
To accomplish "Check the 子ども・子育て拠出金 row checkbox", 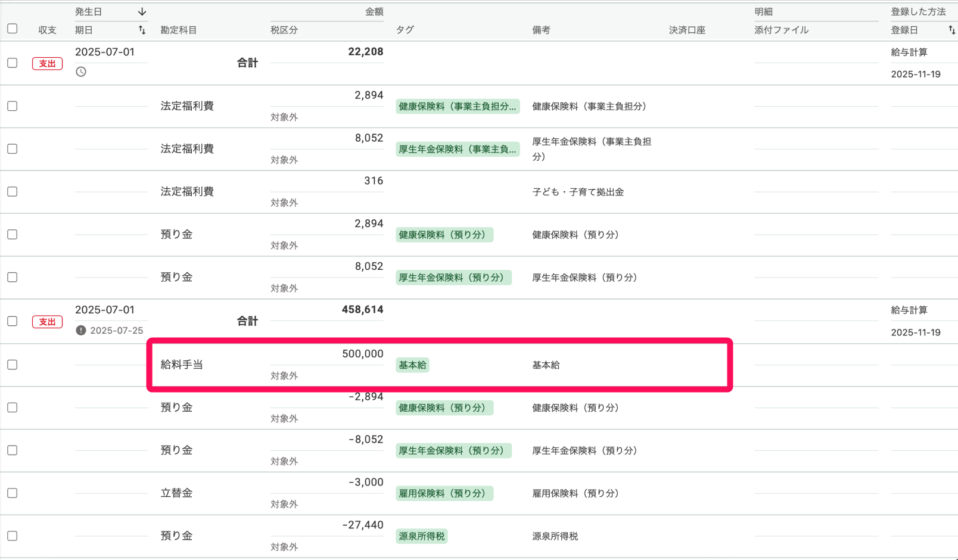I will pos(13,192).
